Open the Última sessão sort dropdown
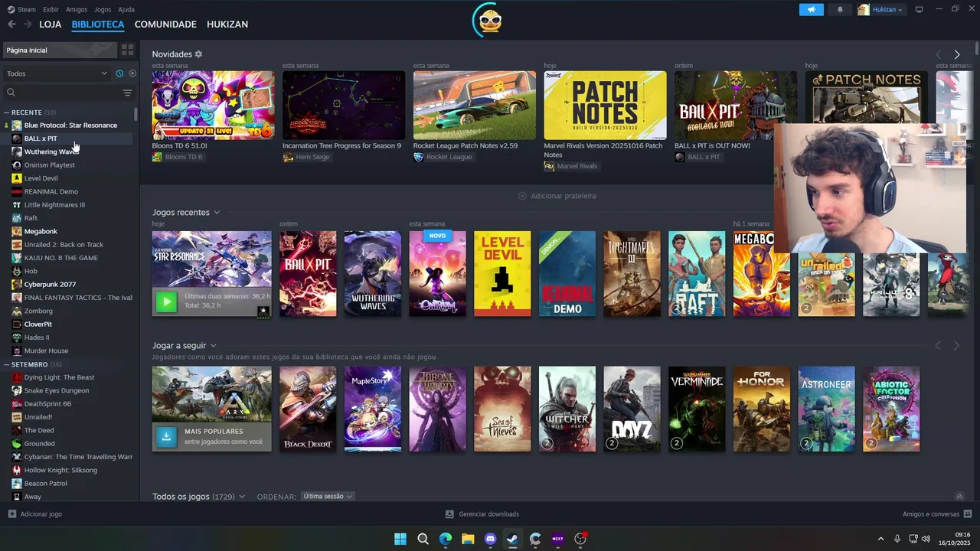The height and width of the screenshot is (551, 980). (328, 497)
